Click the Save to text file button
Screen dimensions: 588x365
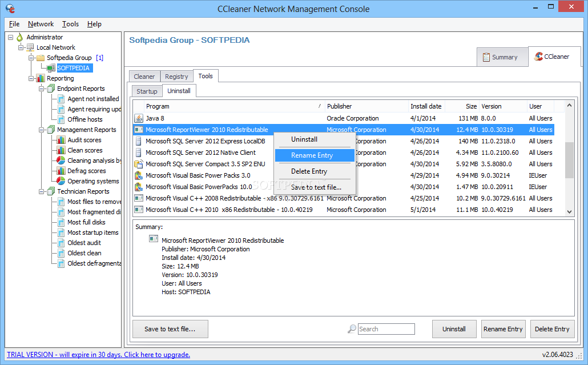point(170,329)
